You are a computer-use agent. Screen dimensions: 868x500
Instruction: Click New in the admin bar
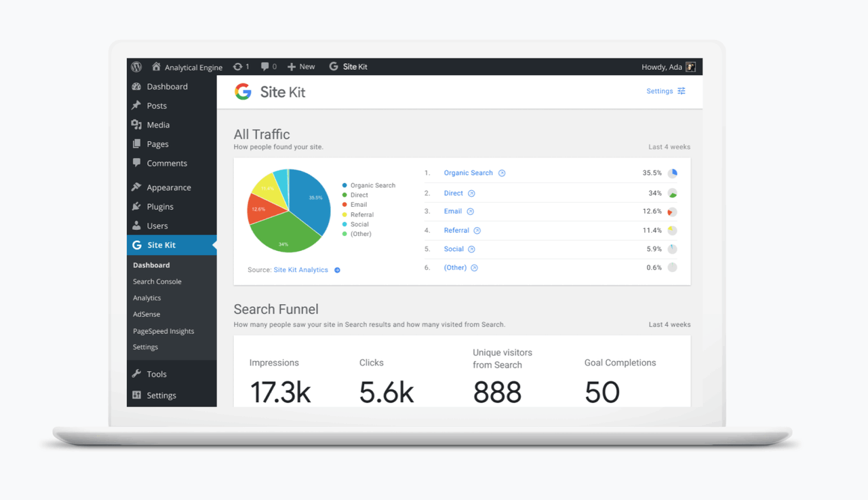tap(307, 66)
